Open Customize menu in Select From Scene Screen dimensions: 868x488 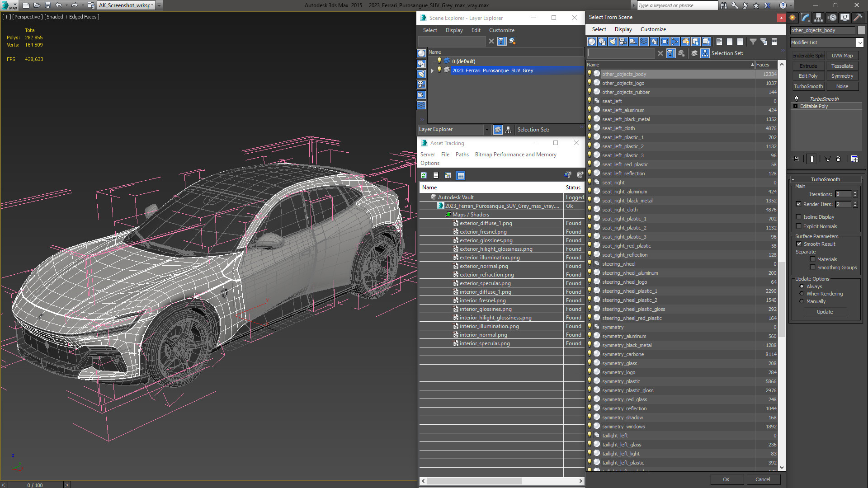coord(653,29)
